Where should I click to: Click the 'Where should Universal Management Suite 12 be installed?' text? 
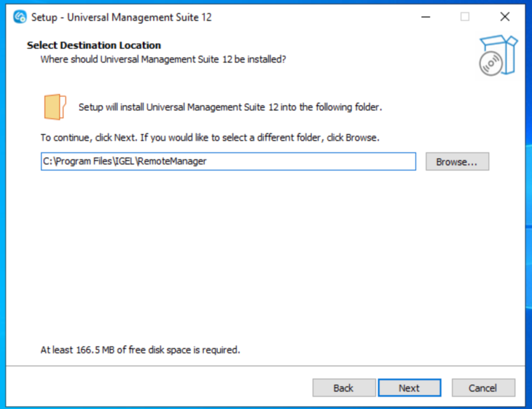pyautogui.click(x=163, y=59)
